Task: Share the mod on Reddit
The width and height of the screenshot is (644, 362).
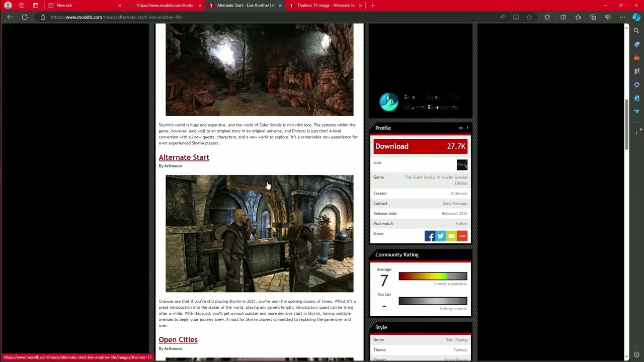Action: coord(462,236)
